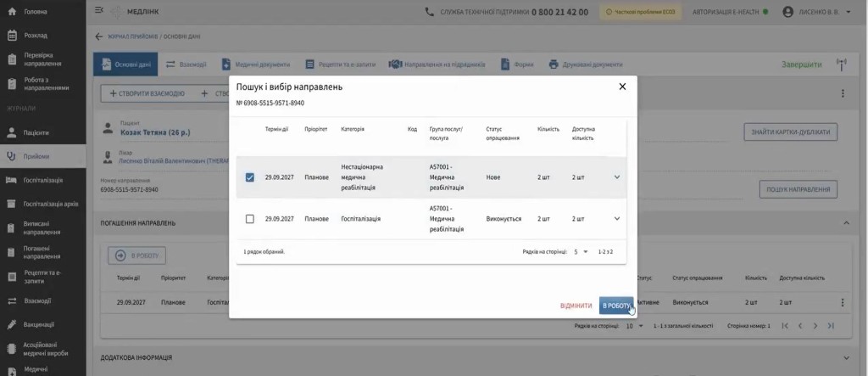Switch to Взаємодії tab
This screenshot has width=868, height=376.
(x=186, y=65)
